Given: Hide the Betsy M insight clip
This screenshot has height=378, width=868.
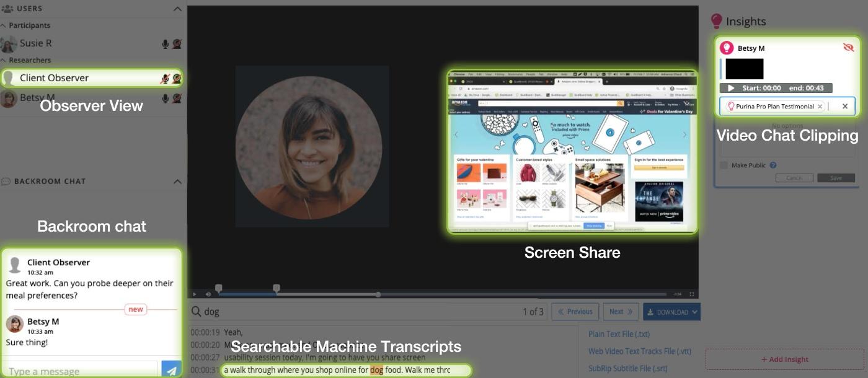Looking at the screenshot, I should tap(849, 48).
